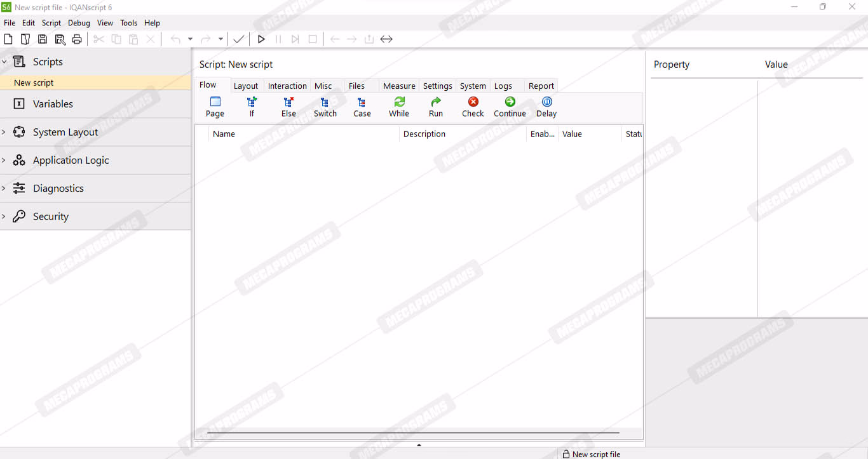Click the checkmark validate script icon

[x=238, y=39]
